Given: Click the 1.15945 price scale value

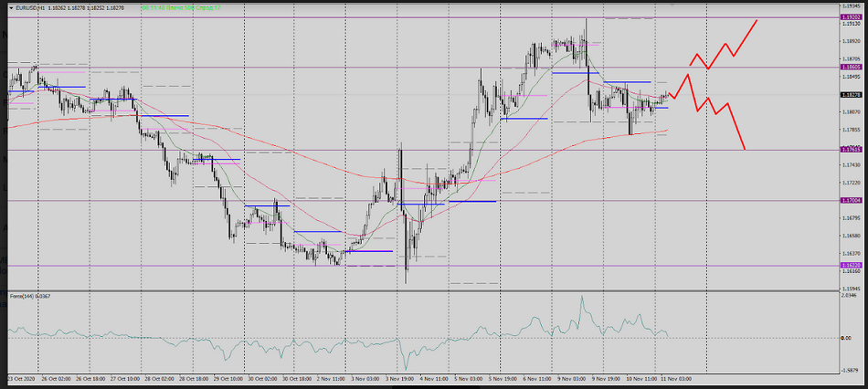Looking at the screenshot, I should 851,289.
